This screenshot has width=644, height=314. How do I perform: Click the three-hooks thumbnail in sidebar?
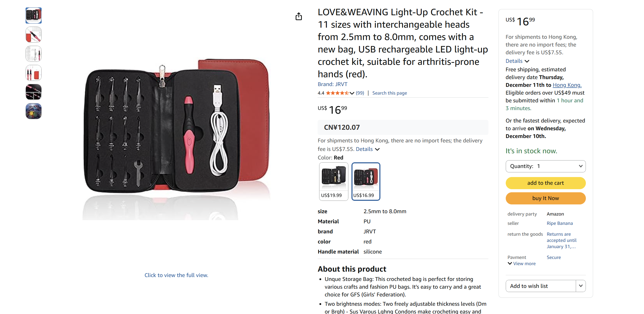tap(33, 73)
